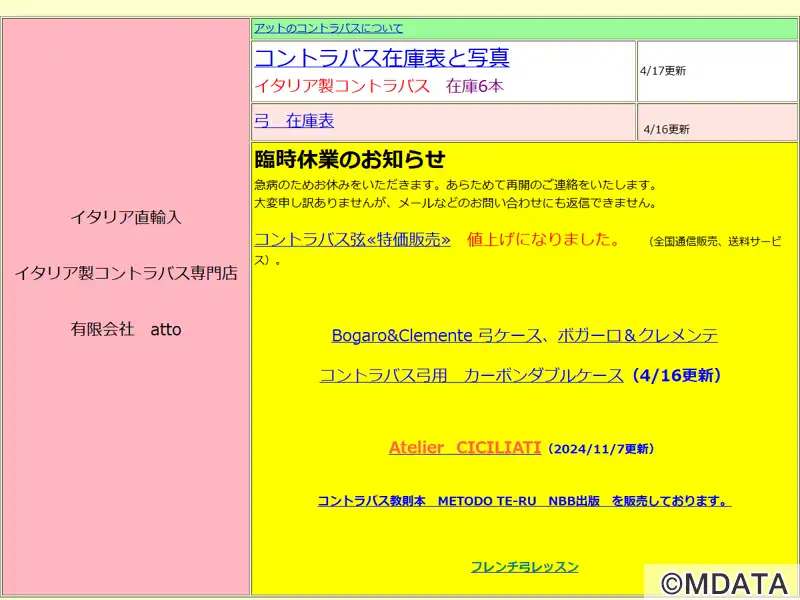
Task: Select イタリア直輸入 text in pink panel
Action: click(126, 217)
